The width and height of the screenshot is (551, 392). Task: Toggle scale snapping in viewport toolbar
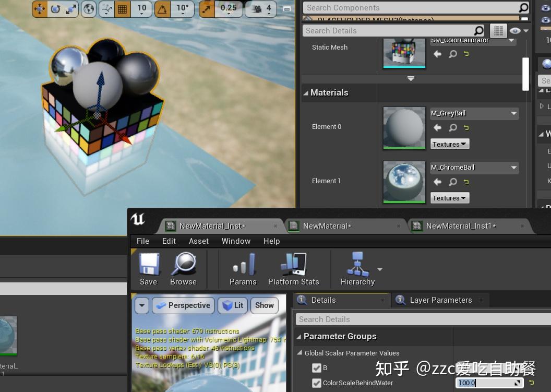tap(207, 9)
